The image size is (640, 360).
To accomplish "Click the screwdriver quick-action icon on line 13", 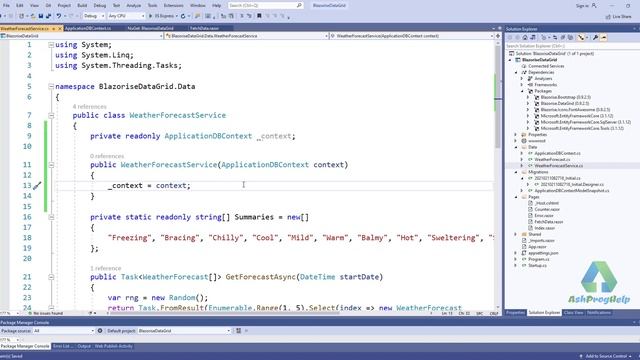I will 37,186.
